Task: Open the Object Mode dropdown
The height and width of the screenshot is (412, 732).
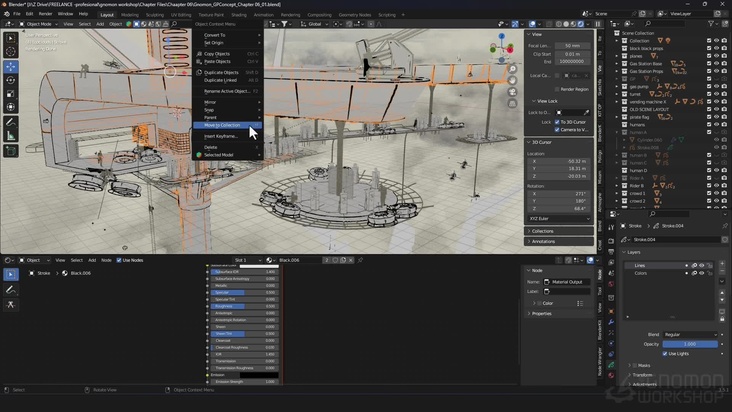Action: tap(36, 24)
